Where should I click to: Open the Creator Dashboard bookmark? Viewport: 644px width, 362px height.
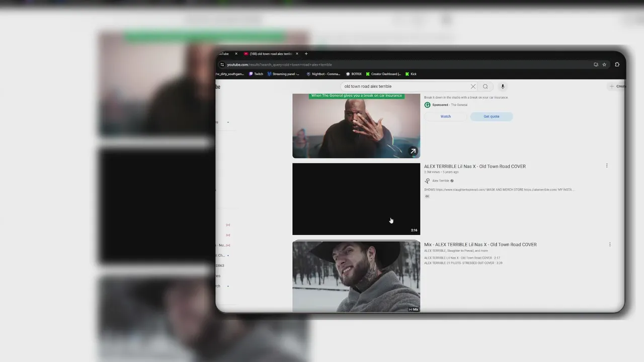pos(383,74)
